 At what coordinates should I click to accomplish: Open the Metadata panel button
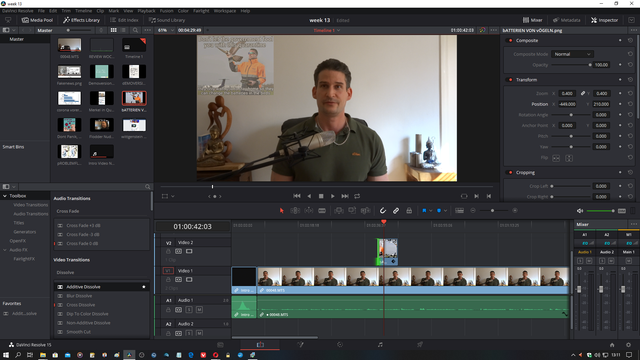pyautogui.click(x=567, y=20)
